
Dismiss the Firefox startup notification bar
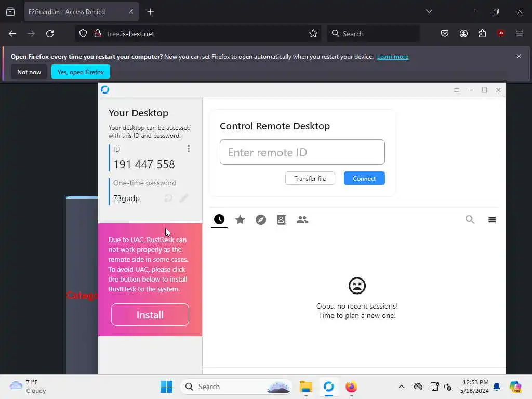click(519, 56)
